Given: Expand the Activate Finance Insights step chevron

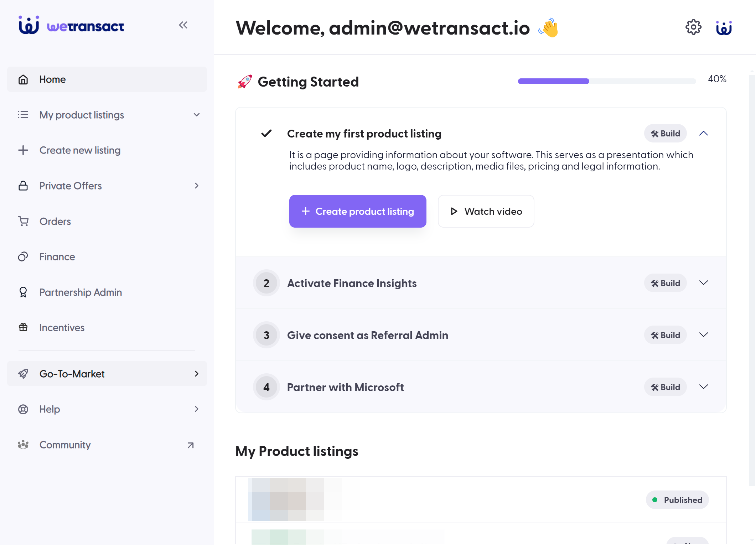Looking at the screenshot, I should [x=704, y=283].
